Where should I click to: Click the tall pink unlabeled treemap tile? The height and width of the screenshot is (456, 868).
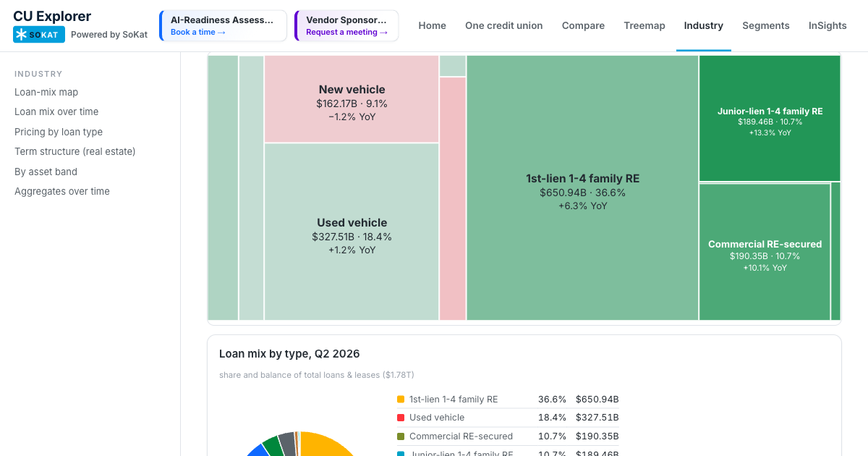point(453,198)
